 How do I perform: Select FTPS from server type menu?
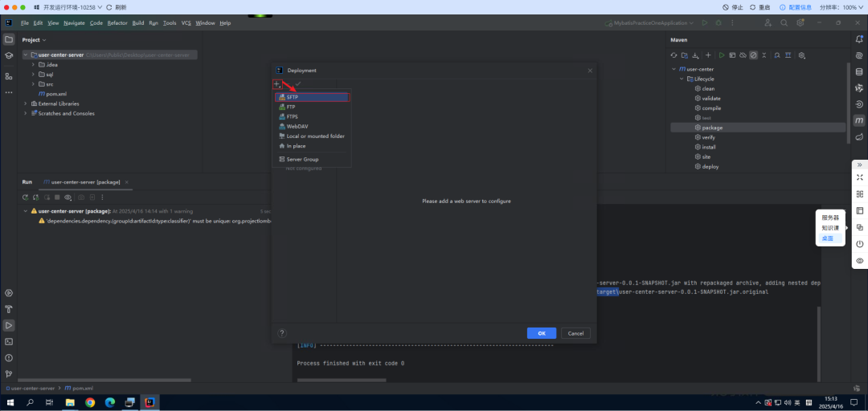(312, 116)
